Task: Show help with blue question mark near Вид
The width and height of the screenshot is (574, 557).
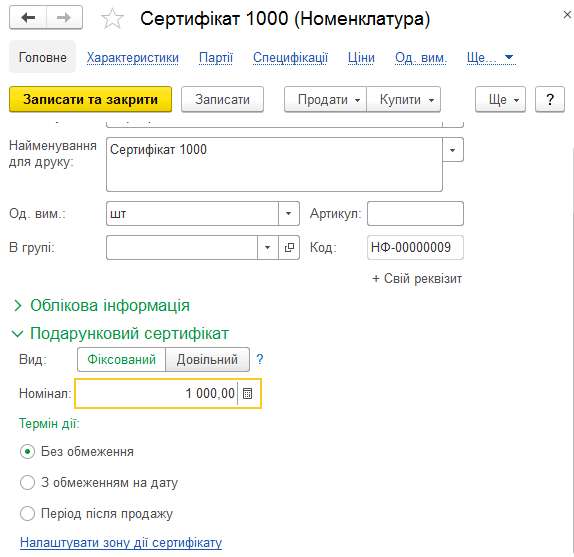Action: pyautogui.click(x=260, y=359)
